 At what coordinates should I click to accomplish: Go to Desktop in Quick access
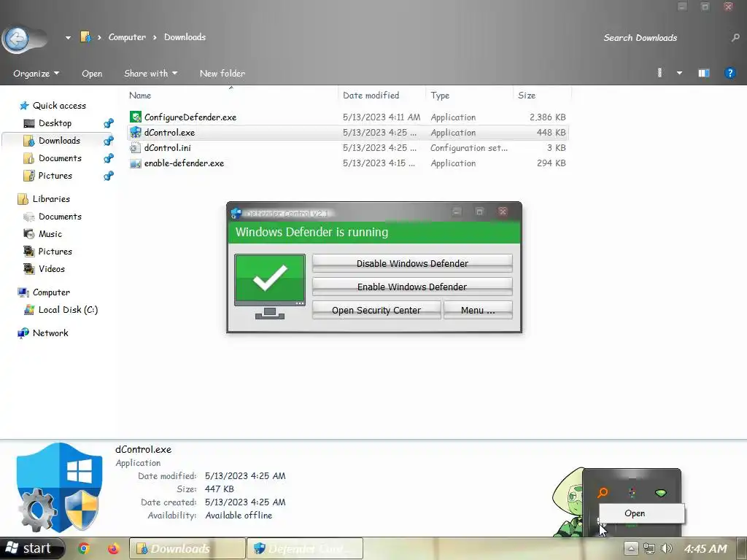tap(55, 123)
